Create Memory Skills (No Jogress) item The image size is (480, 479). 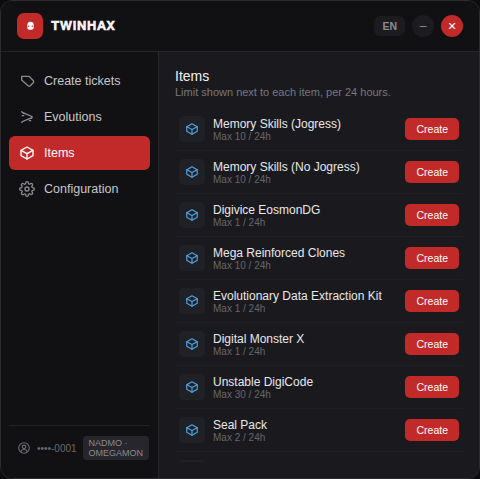432,172
